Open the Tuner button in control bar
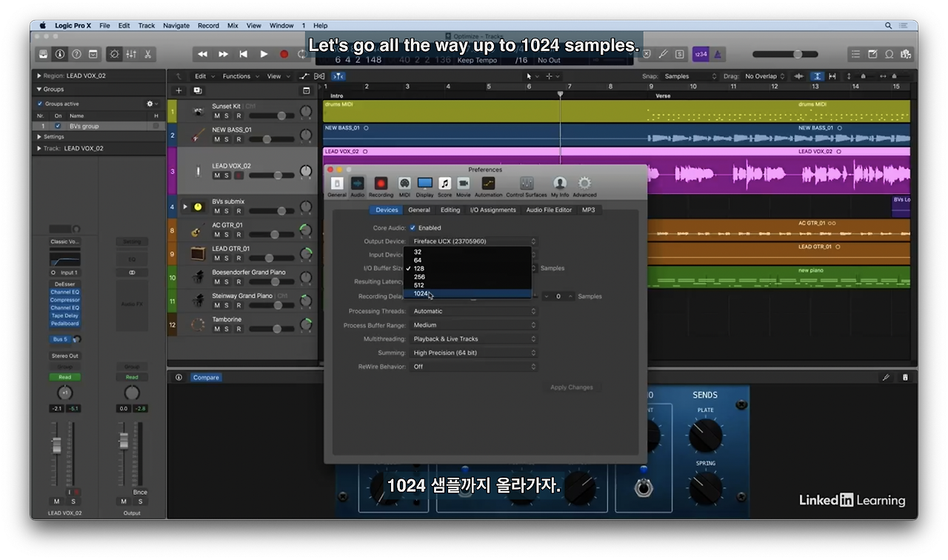 click(663, 54)
